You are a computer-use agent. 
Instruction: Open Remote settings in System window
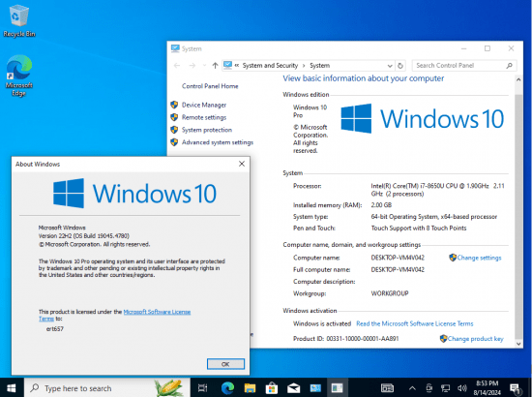[x=204, y=117]
